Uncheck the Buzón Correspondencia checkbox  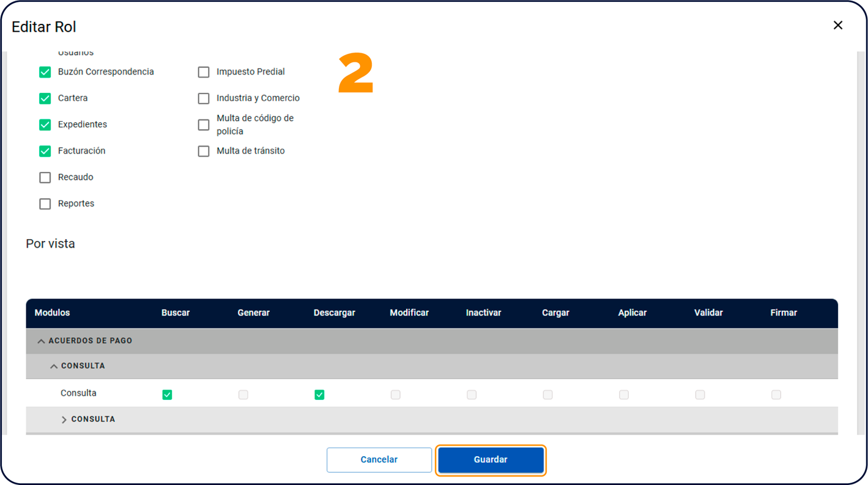pos(45,72)
